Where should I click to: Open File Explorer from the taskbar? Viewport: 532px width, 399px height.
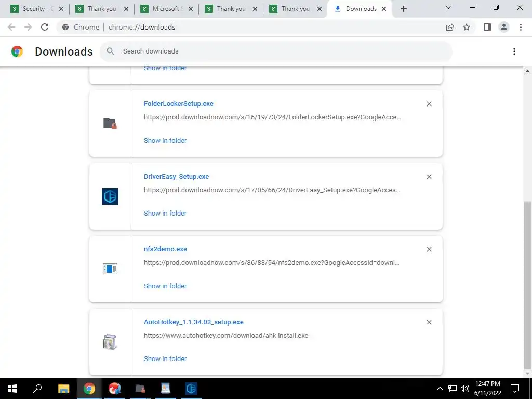63,389
